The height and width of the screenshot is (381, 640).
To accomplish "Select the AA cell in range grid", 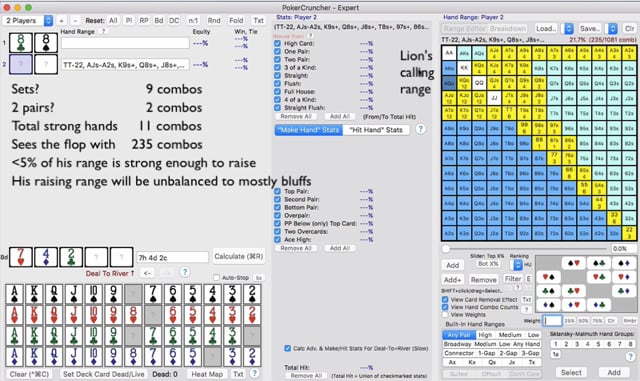I will click(449, 53).
